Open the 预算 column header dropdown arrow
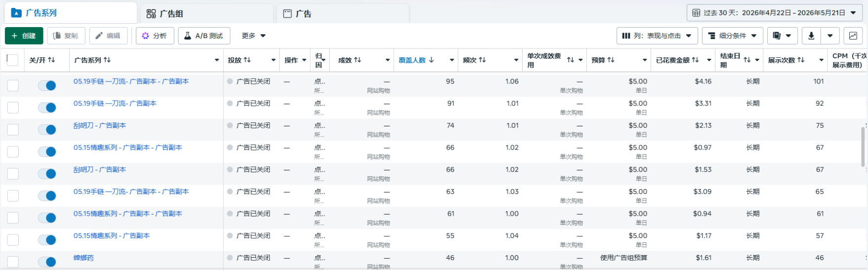The height and width of the screenshot is (271, 868). tap(645, 60)
